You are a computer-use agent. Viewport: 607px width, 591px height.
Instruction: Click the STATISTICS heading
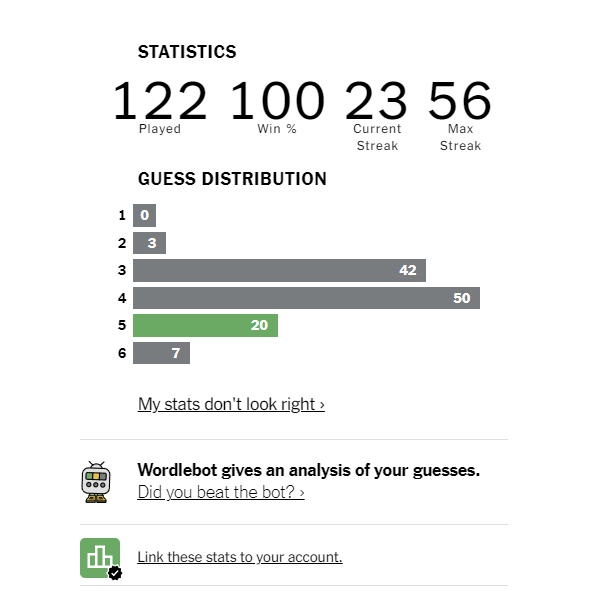187,52
